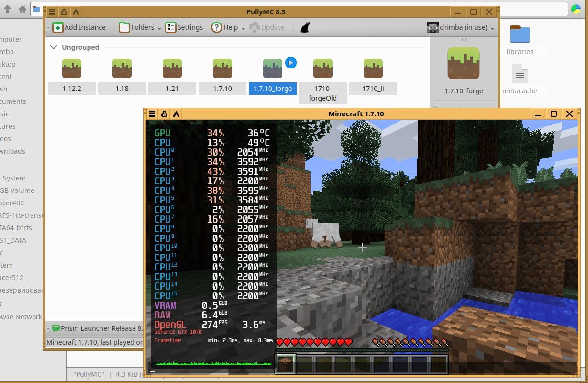Click the circular icon at the top right corner

click(x=576, y=9)
